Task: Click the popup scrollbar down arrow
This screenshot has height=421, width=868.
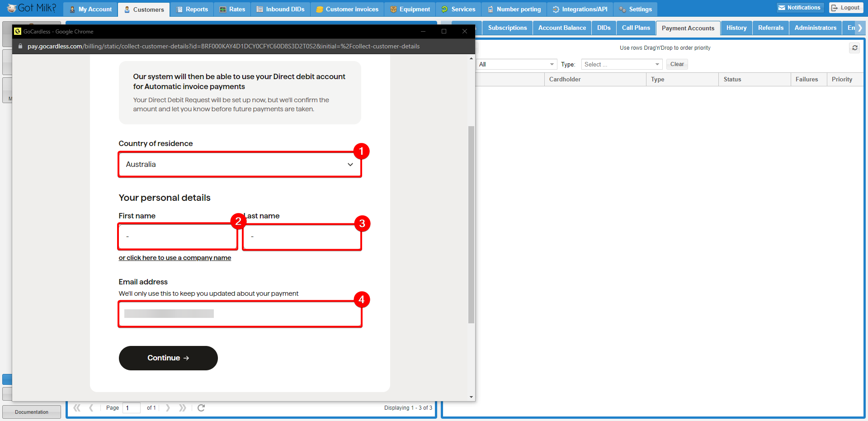Action: click(471, 397)
